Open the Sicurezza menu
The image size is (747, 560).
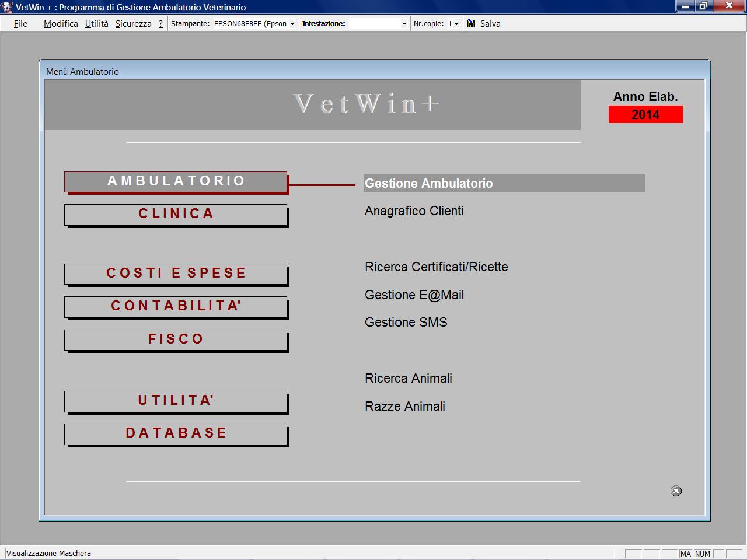pos(134,24)
